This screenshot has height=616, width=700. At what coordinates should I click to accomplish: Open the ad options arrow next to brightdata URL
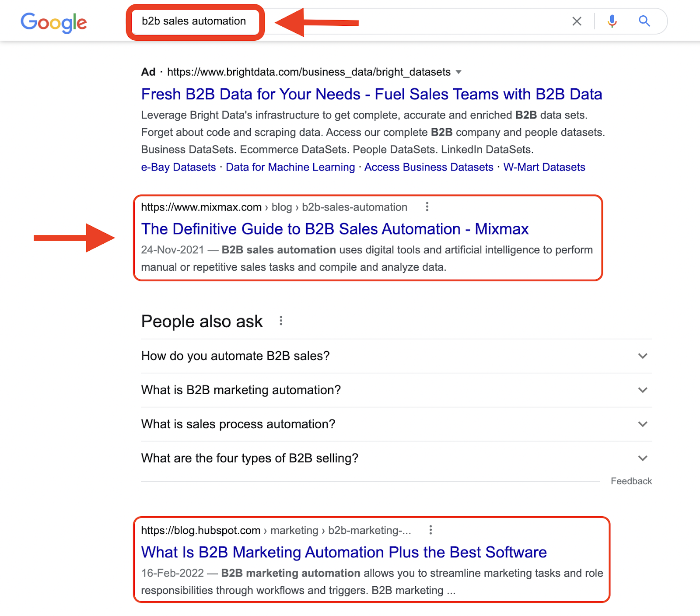458,72
